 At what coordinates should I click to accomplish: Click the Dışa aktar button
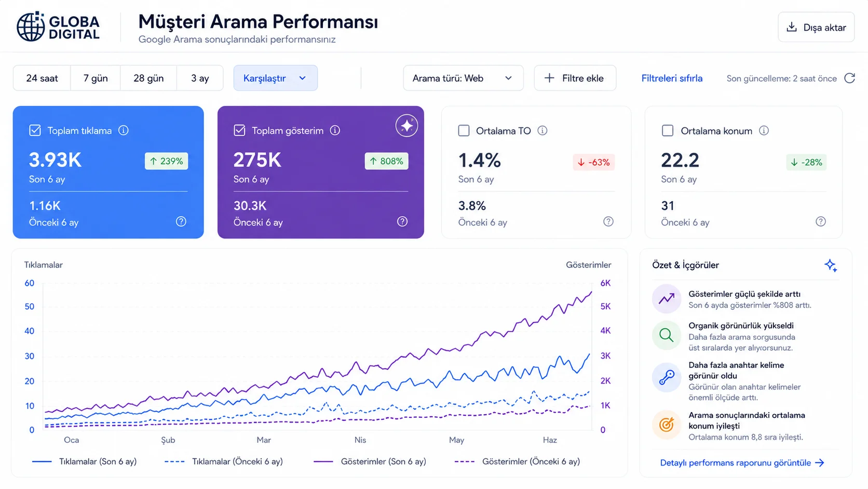[816, 27]
